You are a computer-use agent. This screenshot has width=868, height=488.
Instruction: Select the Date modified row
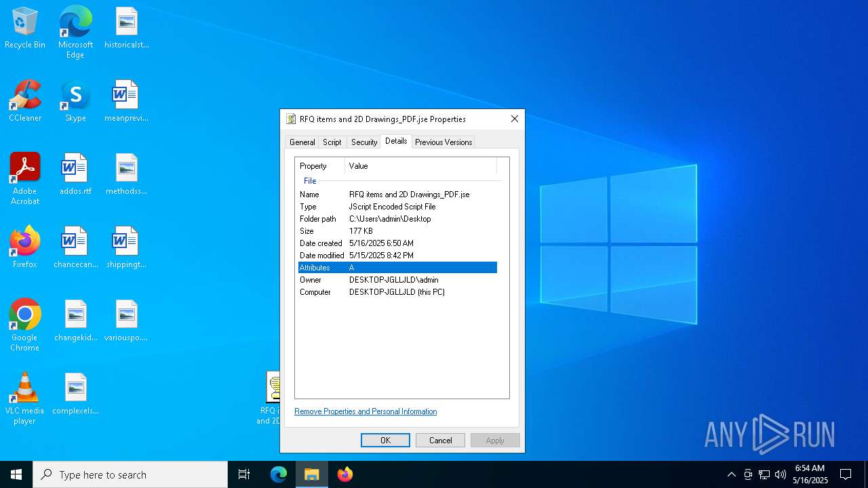397,256
